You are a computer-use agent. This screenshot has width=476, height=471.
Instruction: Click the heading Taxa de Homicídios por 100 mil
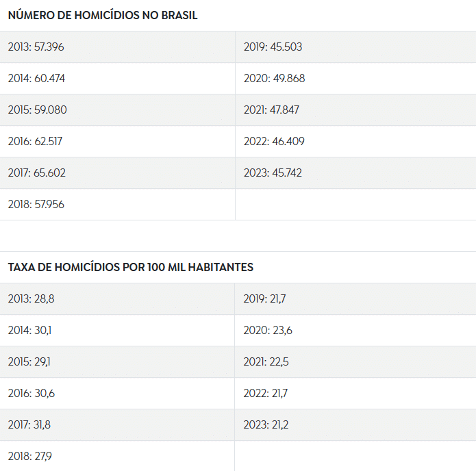131,267
